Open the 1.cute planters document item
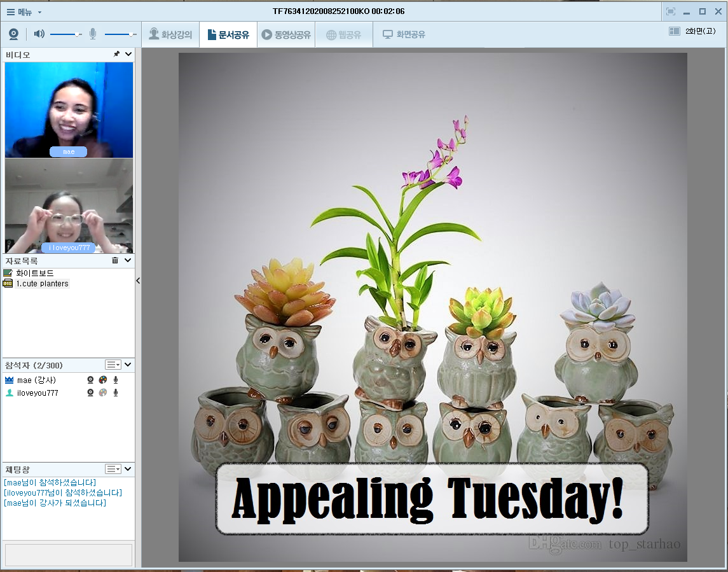This screenshot has height=572, width=728. pos(42,284)
